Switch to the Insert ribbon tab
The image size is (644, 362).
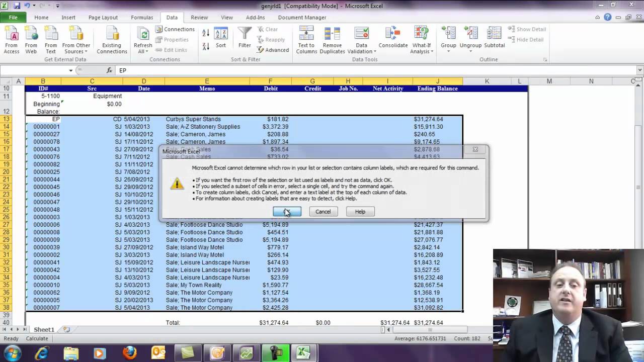(x=68, y=17)
